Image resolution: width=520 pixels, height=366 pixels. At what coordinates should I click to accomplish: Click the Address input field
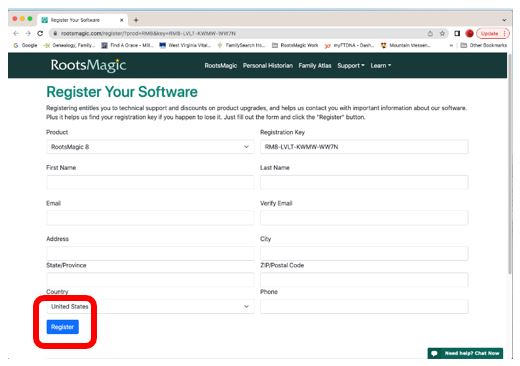[x=150, y=253]
